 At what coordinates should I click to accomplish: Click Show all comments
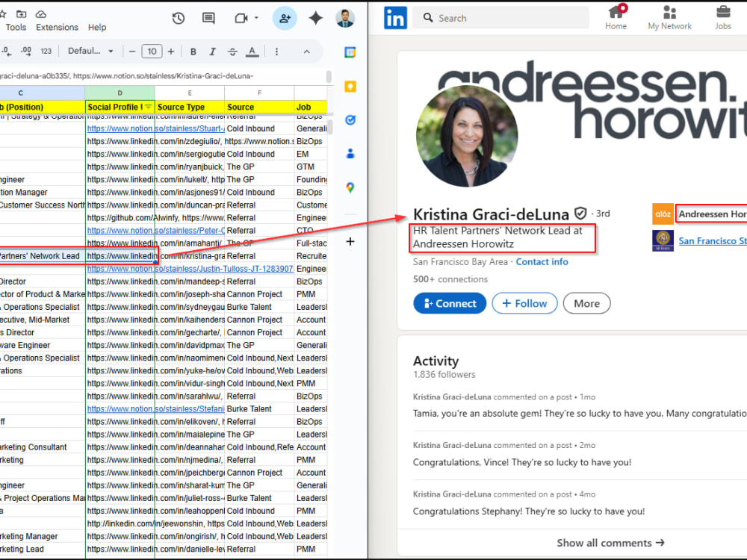[610, 543]
